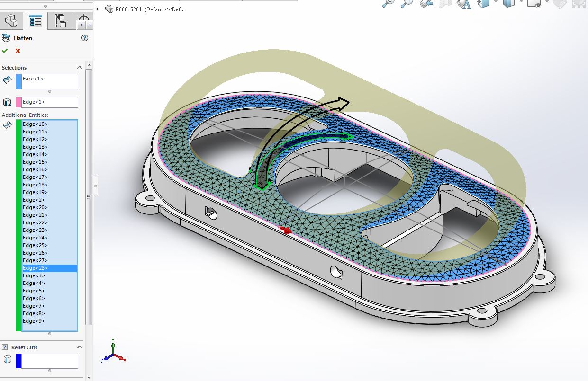
Task: Open the ConfigurationManager tab
Action: point(60,21)
